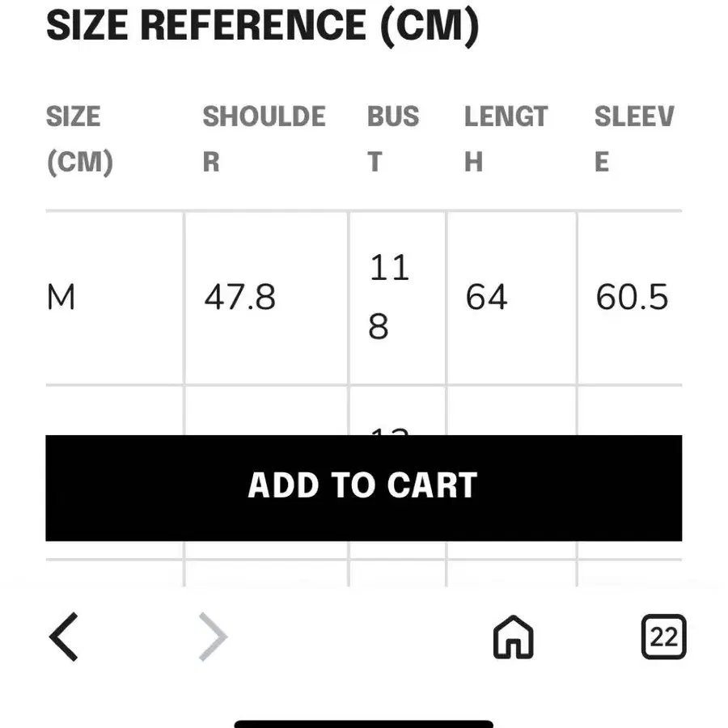
Task: Select the BUST column header
Action: pos(393,139)
